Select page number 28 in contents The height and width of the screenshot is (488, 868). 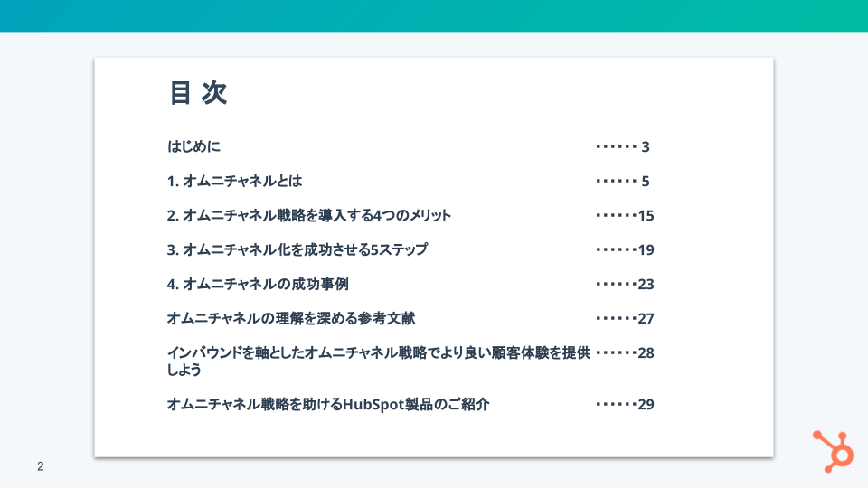point(646,352)
